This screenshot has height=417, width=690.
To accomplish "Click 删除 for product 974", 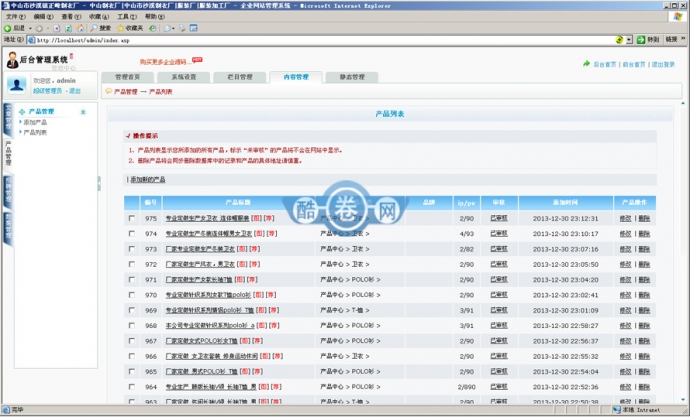I will tap(644, 234).
